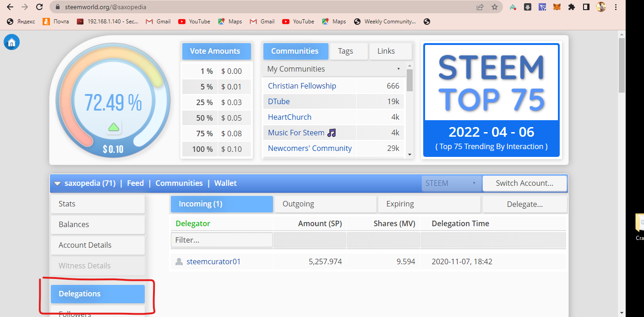Screen dimensions: 644x317
Task: Click the Delegator filter input field
Action: (222, 240)
